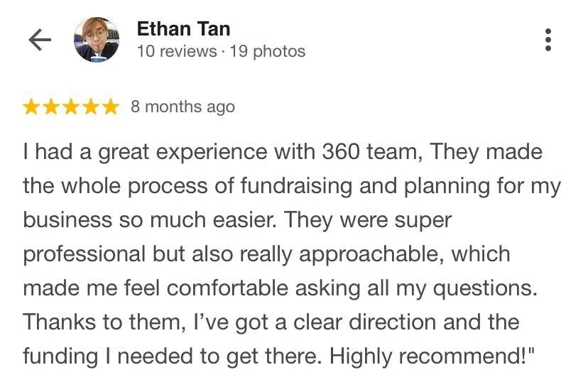
Task: View the reviewer's 10 reviews
Action: pyautogui.click(x=177, y=51)
